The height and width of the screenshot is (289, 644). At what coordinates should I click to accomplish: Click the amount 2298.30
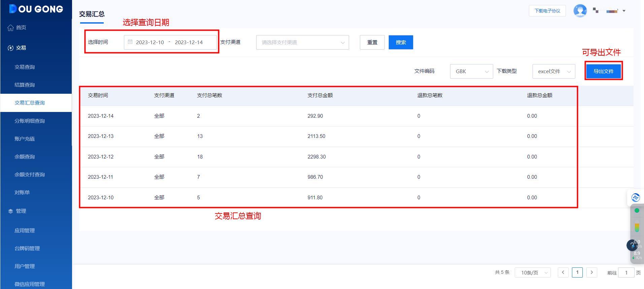[316, 157]
